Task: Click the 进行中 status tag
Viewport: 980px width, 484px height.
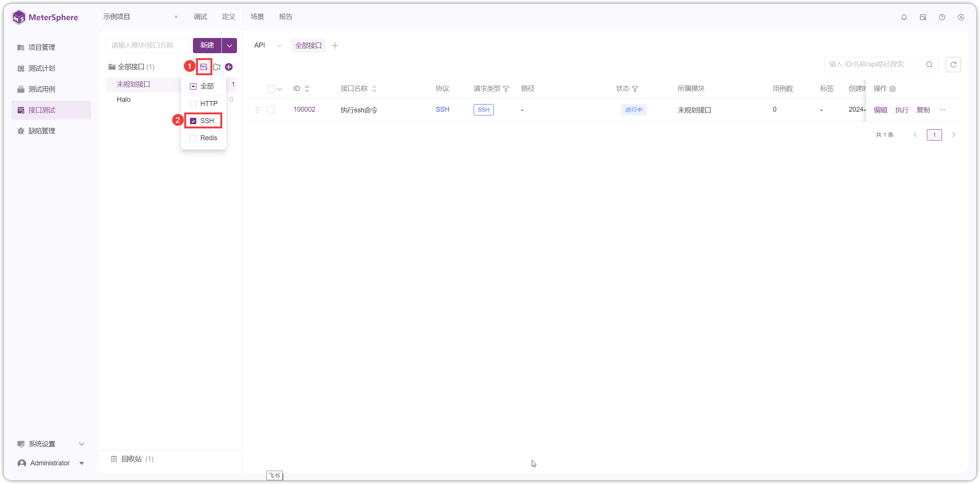Action: [x=634, y=109]
